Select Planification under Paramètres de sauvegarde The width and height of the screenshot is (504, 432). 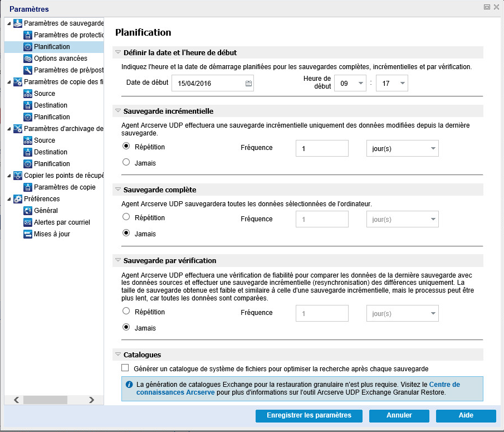coord(52,47)
